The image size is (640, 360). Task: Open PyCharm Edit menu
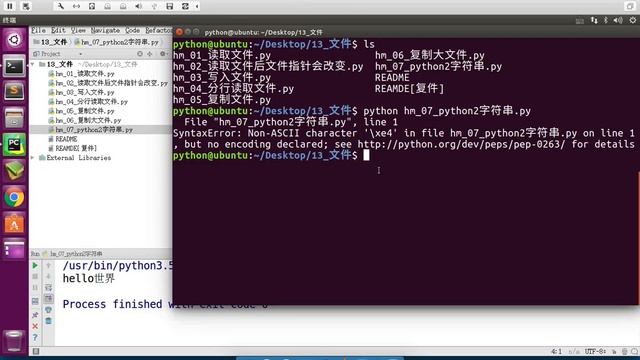pyautogui.click(x=58, y=31)
